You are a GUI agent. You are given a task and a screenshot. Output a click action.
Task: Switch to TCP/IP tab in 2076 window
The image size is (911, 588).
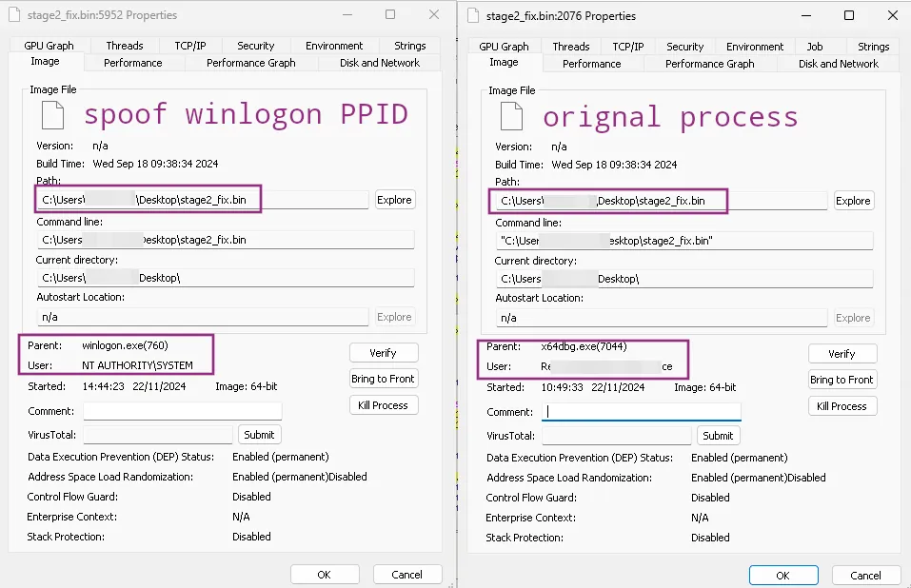[628, 47]
